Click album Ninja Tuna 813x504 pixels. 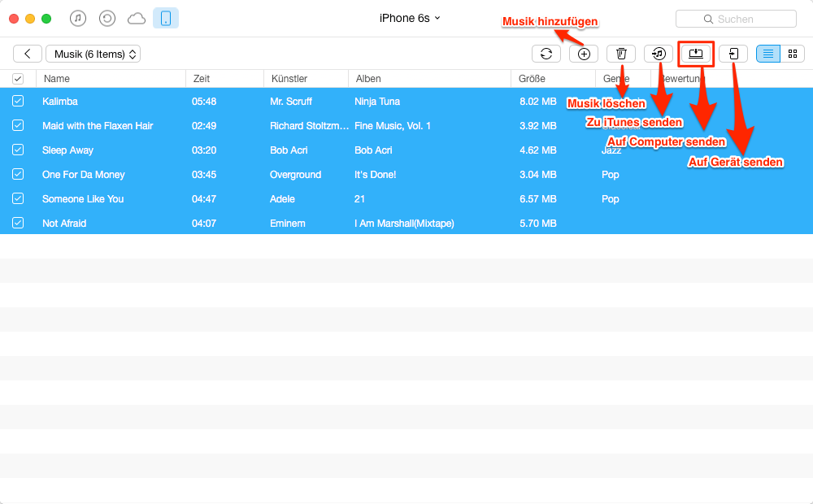[377, 102]
